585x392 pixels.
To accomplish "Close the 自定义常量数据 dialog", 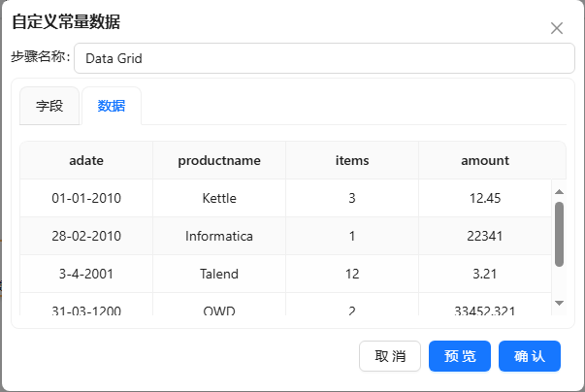I will [557, 28].
